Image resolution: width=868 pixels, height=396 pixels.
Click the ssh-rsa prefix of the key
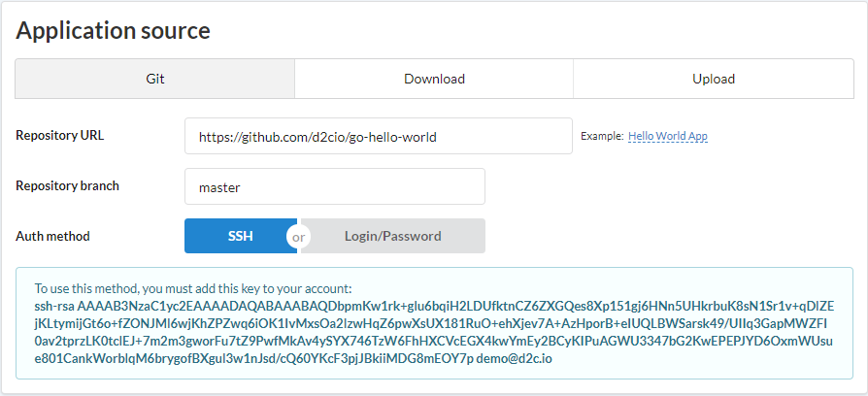(54, 307)
